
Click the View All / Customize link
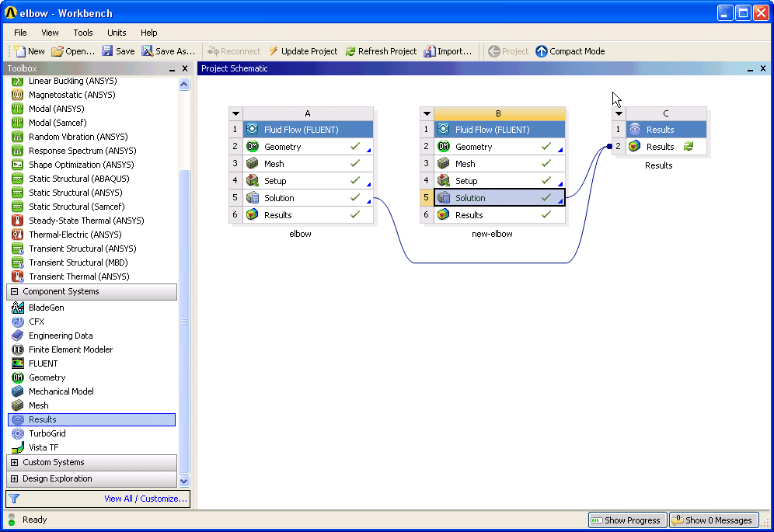click(145, 499)
